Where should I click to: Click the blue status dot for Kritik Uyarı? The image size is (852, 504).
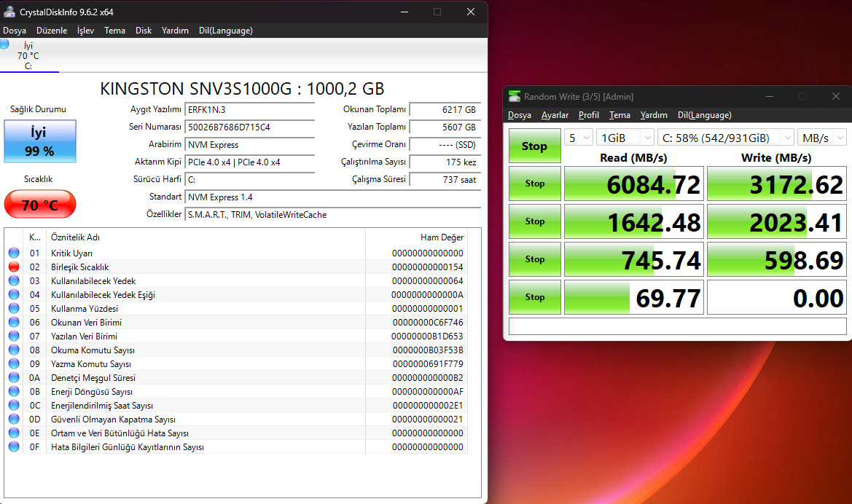click(14, 253)
